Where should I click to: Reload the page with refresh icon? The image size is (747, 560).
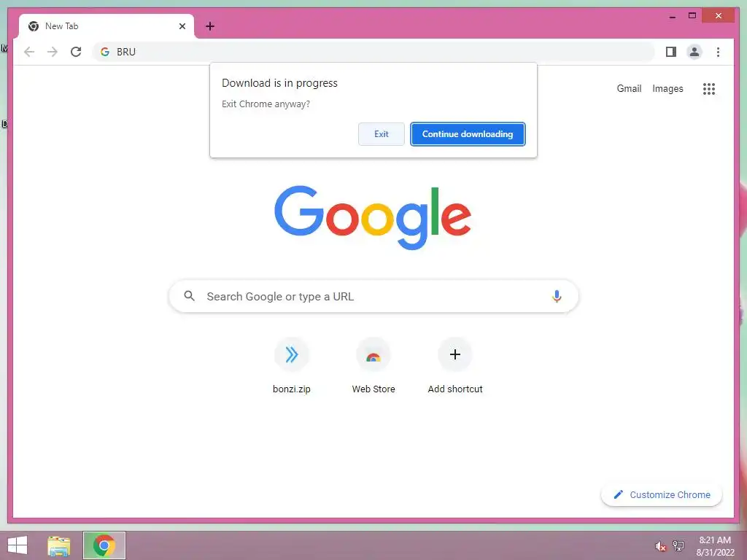click(x=76, y=52)
